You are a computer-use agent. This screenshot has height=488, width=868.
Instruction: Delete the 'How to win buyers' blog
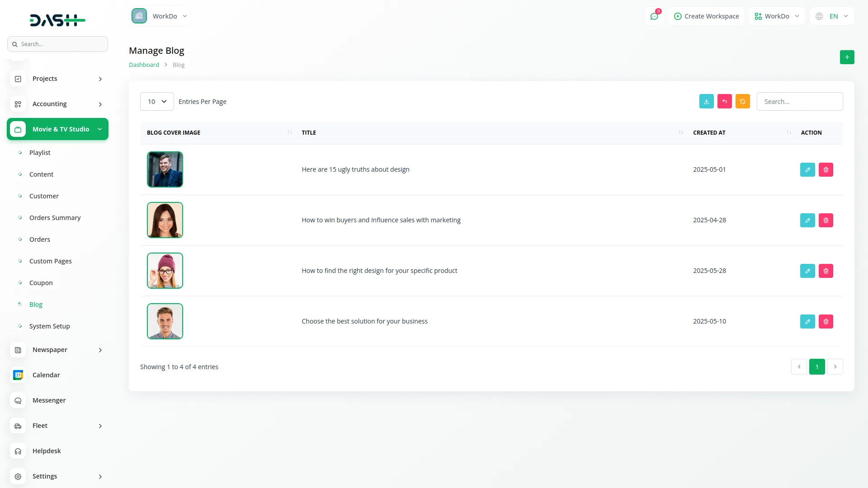click(826, 221)
